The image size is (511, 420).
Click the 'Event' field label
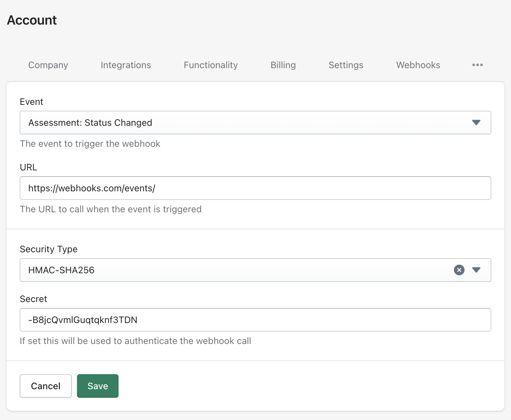point(31,102)
